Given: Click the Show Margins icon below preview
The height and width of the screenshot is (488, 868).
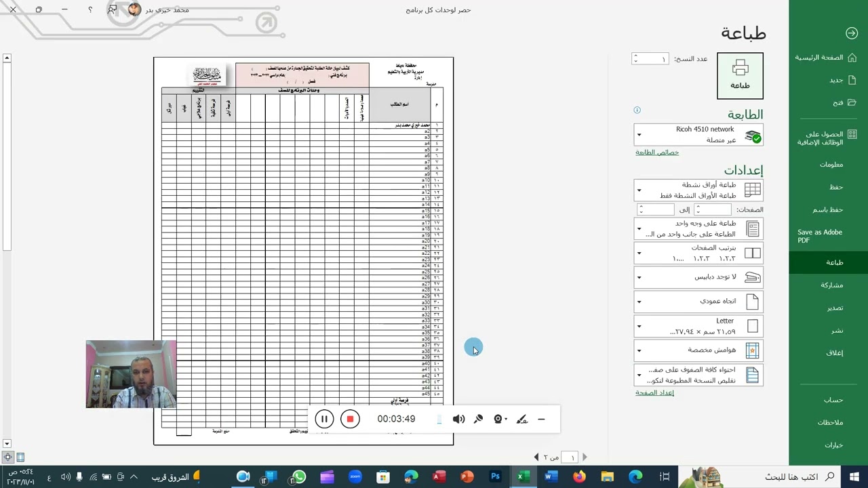Looking at the screenshot, I should (x=20, y=457).
